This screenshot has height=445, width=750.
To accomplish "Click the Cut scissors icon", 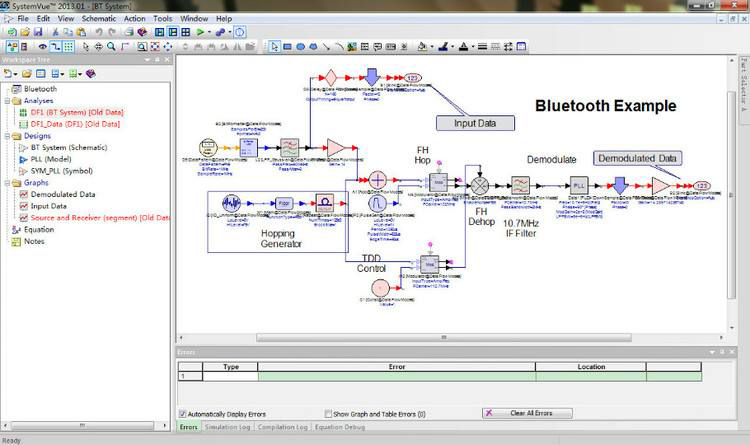I will 55,32.
